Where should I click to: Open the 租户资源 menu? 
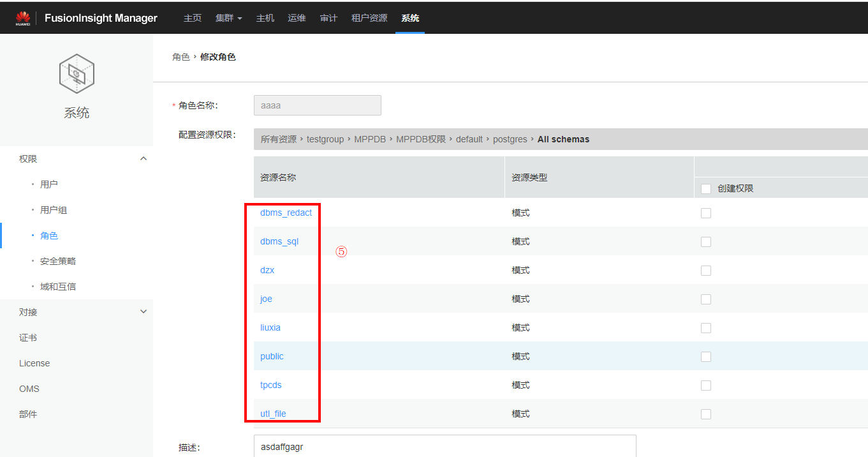369,18
